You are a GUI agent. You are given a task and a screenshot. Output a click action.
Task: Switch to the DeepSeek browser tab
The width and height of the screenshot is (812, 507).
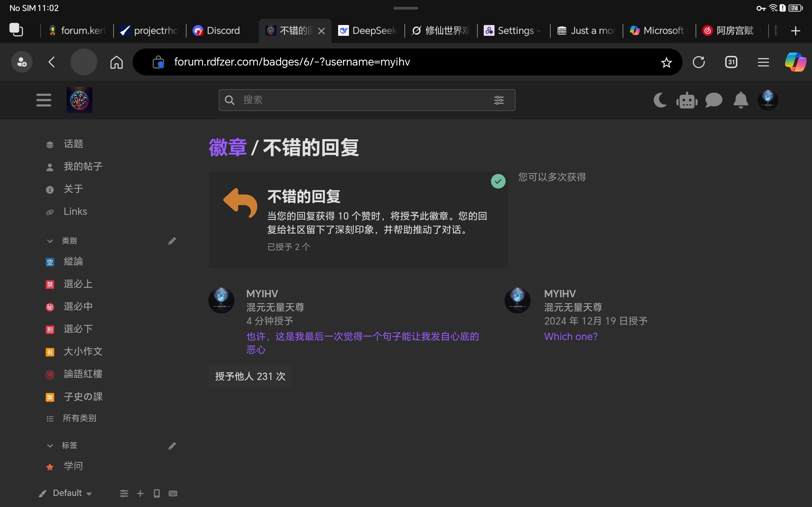coord(367,30)
